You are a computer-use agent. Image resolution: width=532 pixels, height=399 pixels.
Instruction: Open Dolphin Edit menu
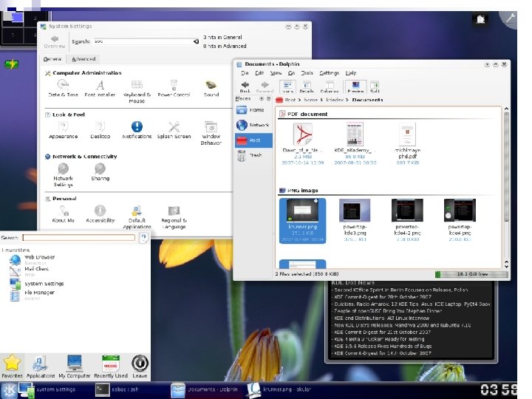[259, 73]
